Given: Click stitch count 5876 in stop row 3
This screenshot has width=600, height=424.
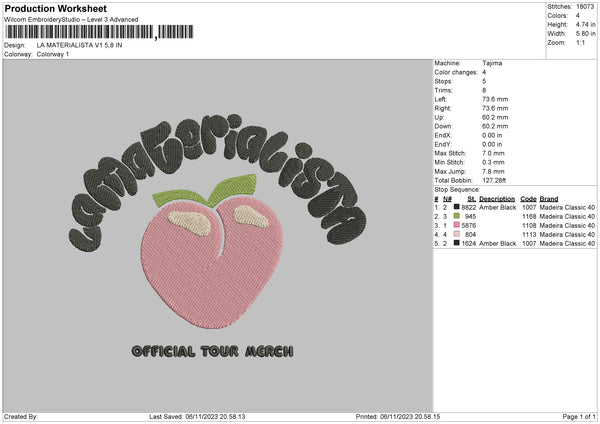Looking at the screenshot, I should click(x=469, y=225).
